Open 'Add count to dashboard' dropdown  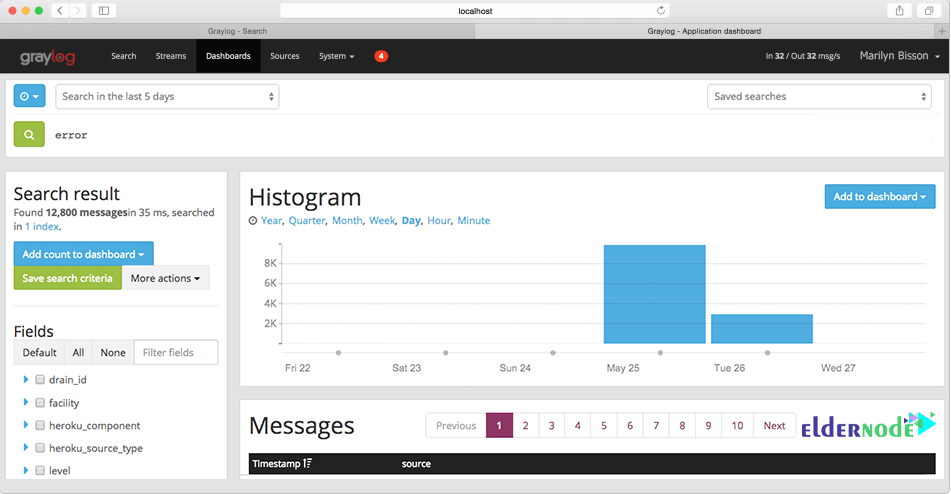coord(83,254)
